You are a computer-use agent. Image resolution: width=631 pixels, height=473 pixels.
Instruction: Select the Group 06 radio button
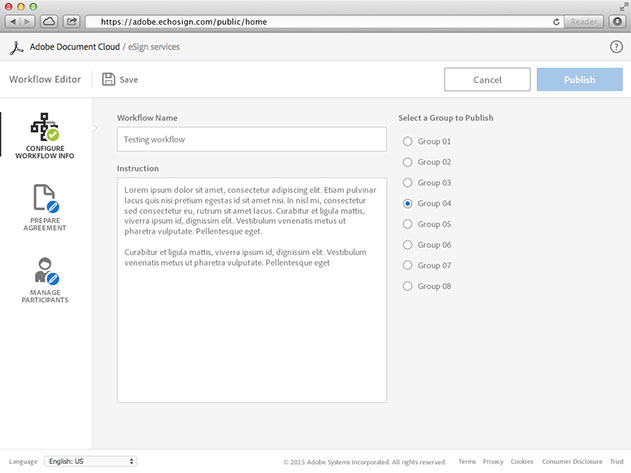407,245
